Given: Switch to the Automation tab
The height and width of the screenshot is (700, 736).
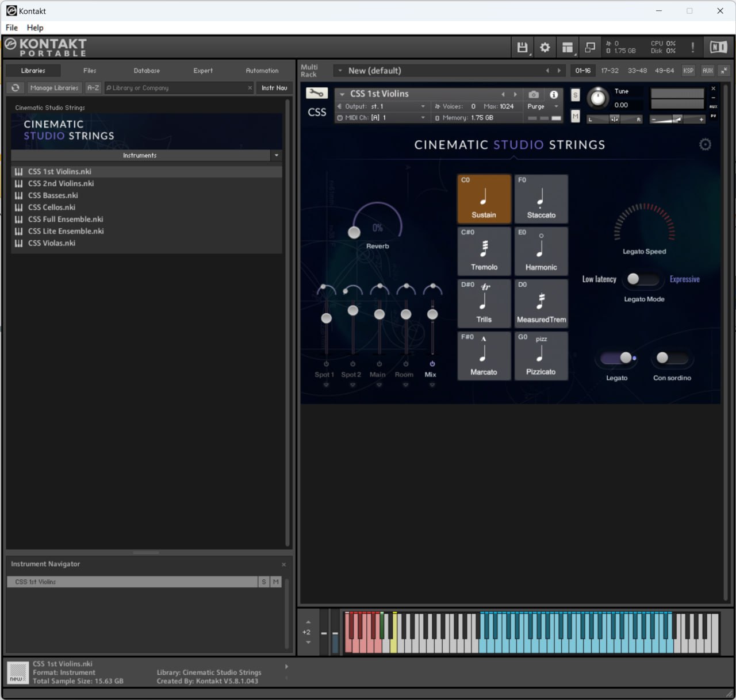Looking at the screenshot, I should click(x=262, y=71).
